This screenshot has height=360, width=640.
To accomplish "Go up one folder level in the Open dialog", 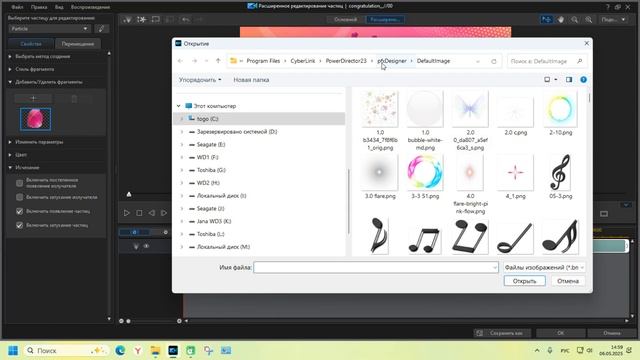I will (218, 61).
